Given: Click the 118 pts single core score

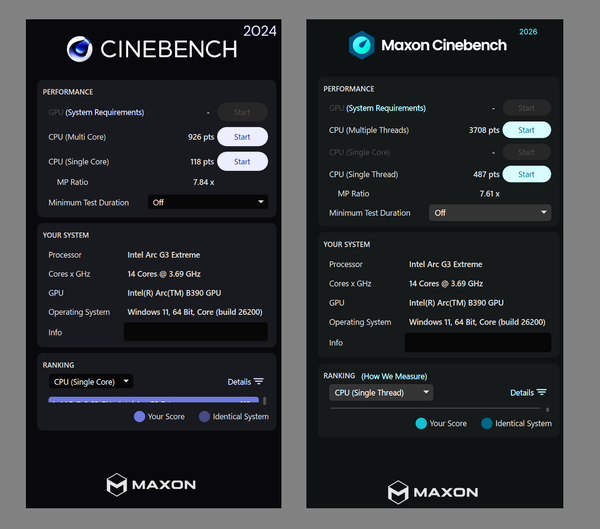Looking at the screenshot, I should pyautogui.click(x=202, y=162).
